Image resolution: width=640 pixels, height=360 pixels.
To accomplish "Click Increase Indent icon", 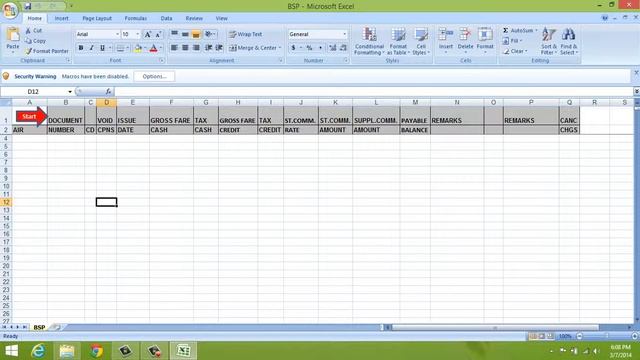I will click(219, 48).
